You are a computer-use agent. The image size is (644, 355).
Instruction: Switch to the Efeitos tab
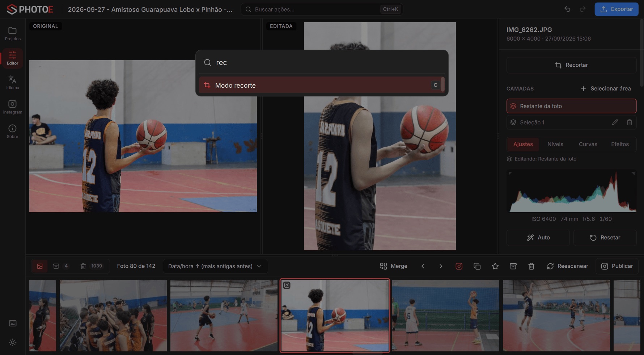(620, 144)
